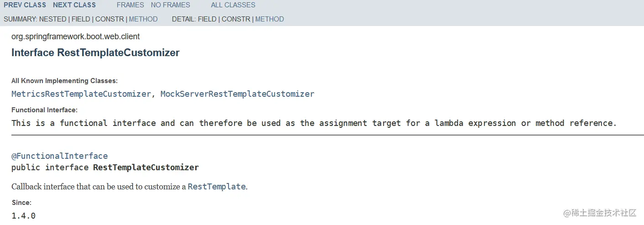
Task: Select the NO FRAMES option
Action: point(171,5)
